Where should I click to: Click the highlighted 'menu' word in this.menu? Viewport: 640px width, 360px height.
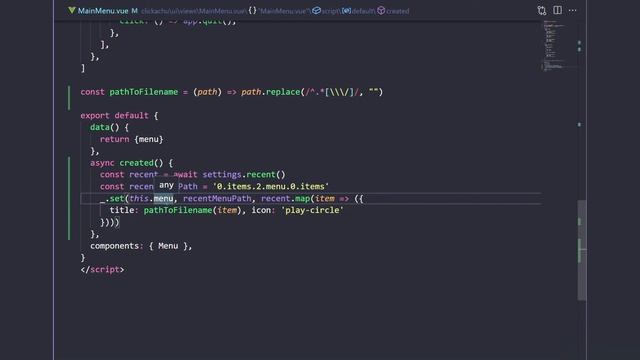point(163,198)
